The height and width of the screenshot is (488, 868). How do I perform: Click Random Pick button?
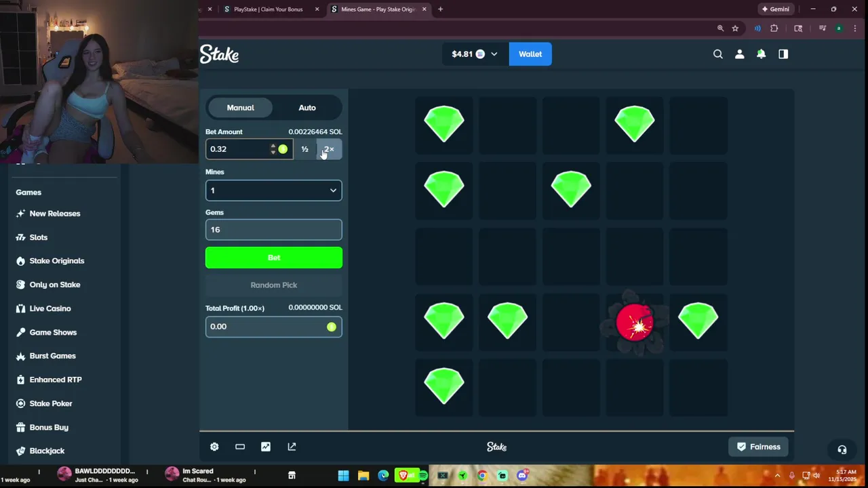pyautogui.click(x=274, y=285)
